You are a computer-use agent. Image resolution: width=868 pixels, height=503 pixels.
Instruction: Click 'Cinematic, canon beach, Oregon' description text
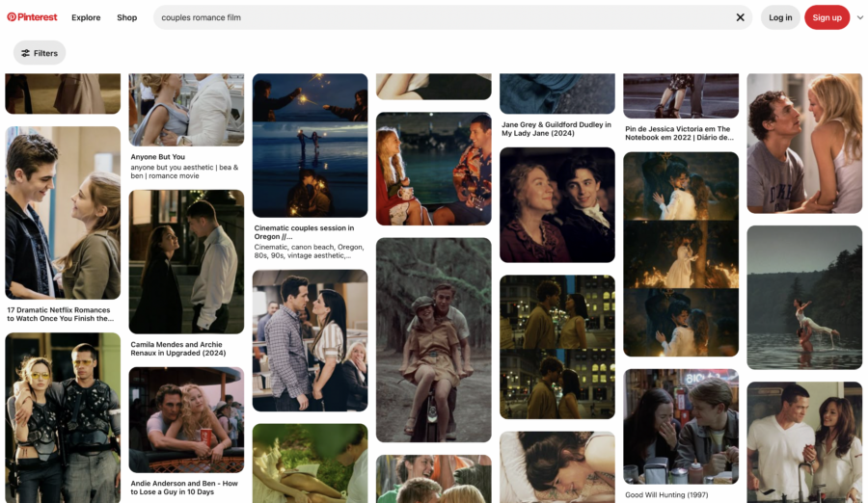tap(309, 251)
